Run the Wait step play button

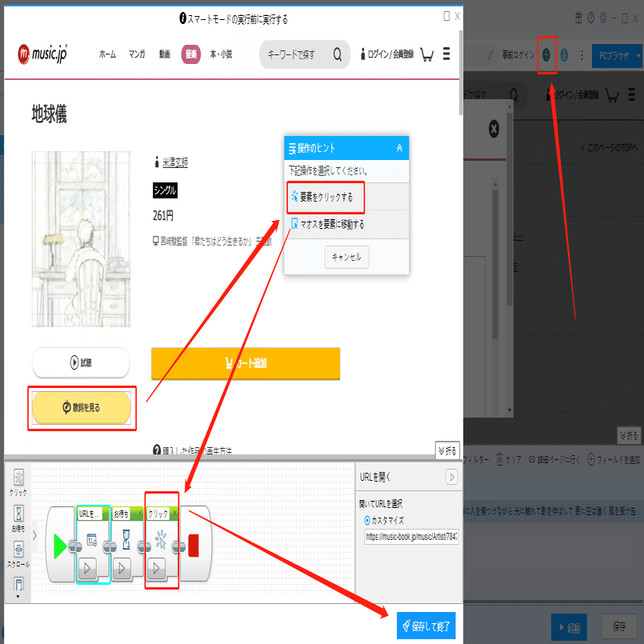coord(122,568)
